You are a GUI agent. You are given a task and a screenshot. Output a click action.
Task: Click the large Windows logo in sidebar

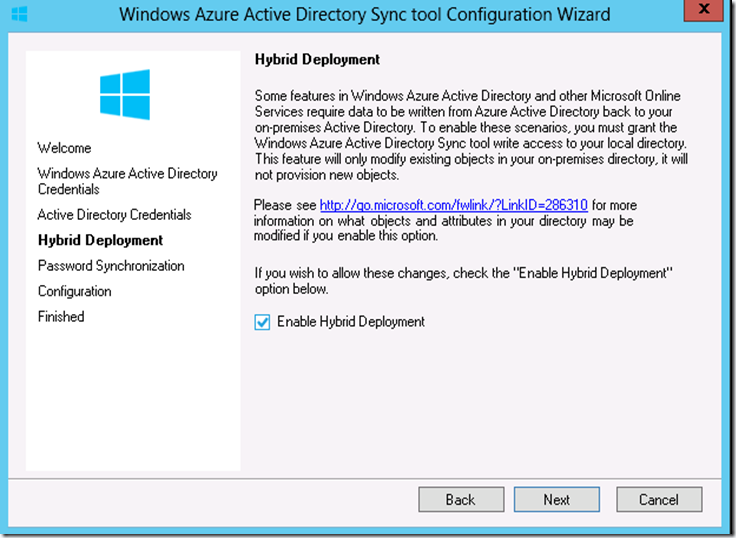point(125,94)
